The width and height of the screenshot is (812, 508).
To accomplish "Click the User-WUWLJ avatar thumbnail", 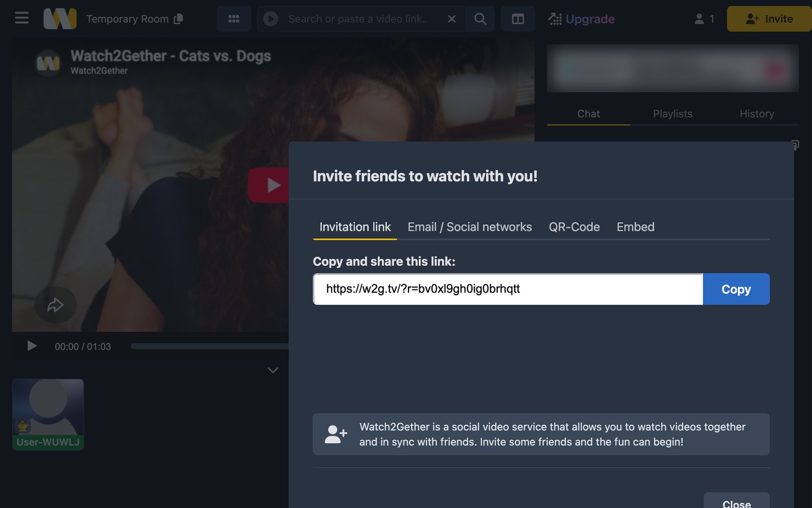I will pyautogui.click(x=48, y=415).
